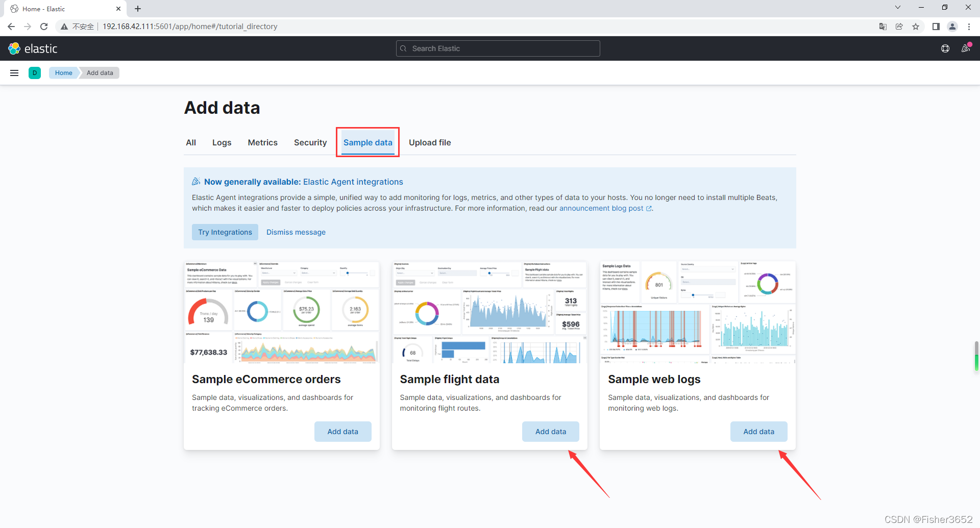The height and width of the screenshot is (528, 980).
Task: Close the Home - Elastic tab
Action: point(118,9)
